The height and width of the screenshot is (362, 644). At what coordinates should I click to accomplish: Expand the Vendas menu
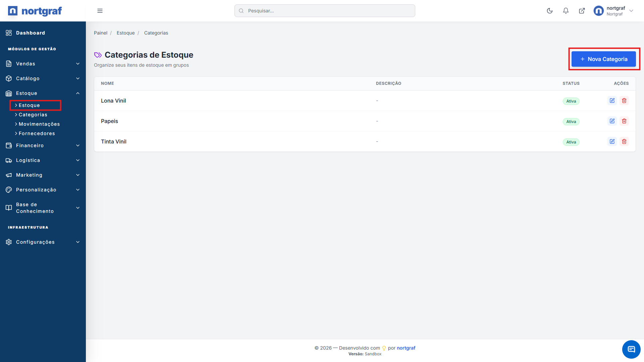click(x=43, y=64)
